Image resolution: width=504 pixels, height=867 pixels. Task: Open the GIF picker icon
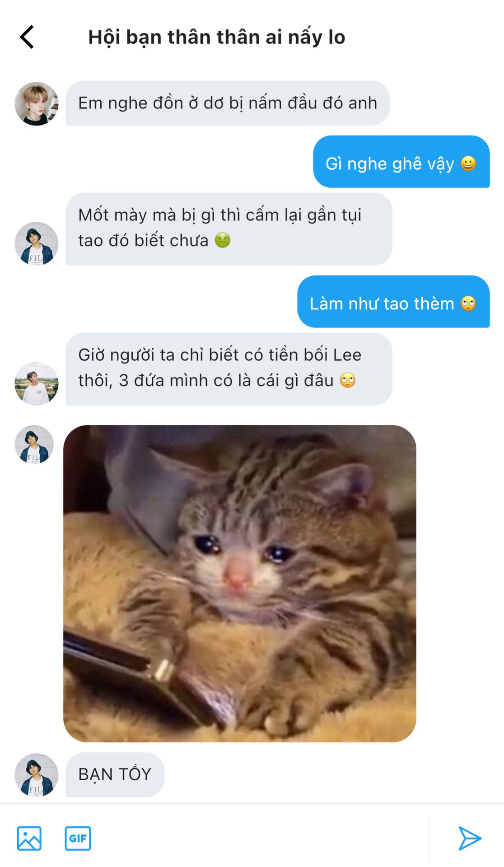(78, 839)
